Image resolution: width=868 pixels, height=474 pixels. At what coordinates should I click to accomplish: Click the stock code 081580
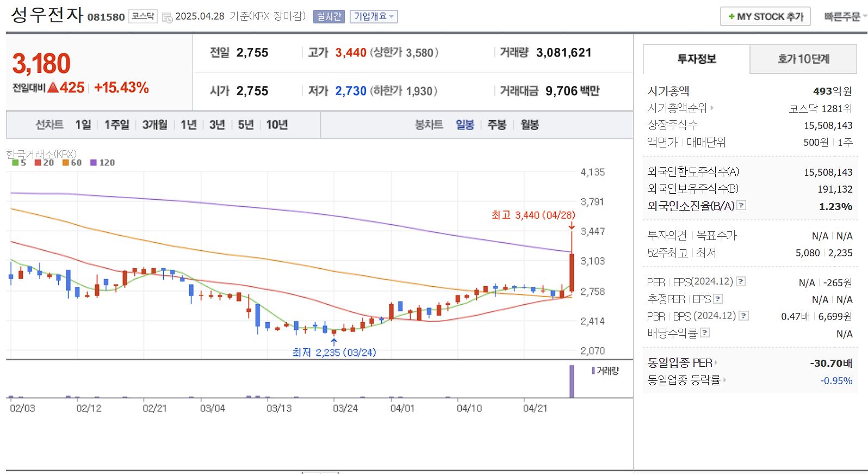(106, 17)
